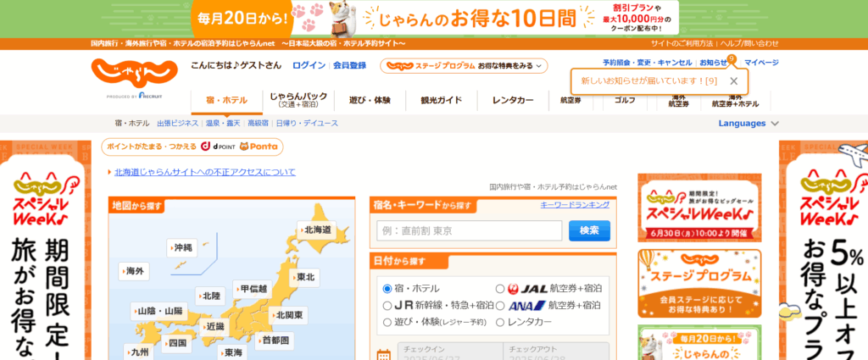Select 北関東 on the map
The height and width of the screenshot is (360, 868).
pos(289,316)
